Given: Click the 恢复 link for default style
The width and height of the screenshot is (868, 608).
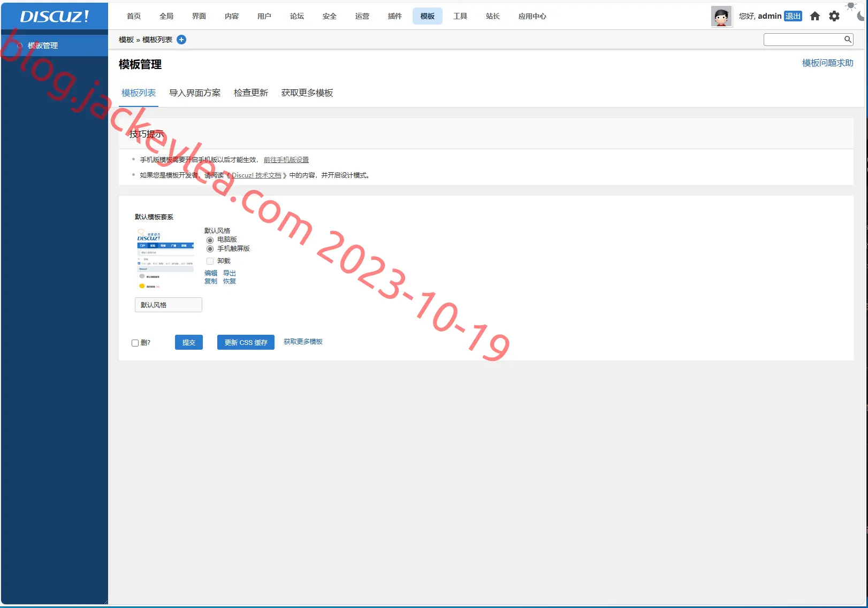Looking at the screenshot, I should pos(230,281).
